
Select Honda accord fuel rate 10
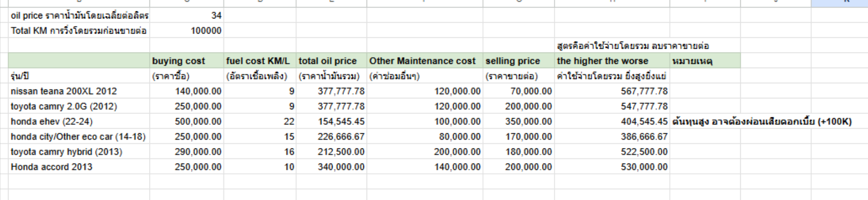coord(260,167)
